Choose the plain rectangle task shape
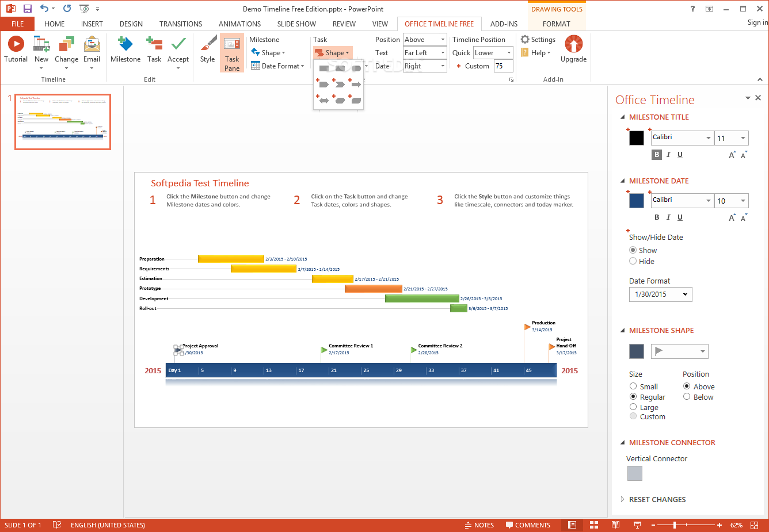Viewport: 769px width, 532px height. [324, 68]
